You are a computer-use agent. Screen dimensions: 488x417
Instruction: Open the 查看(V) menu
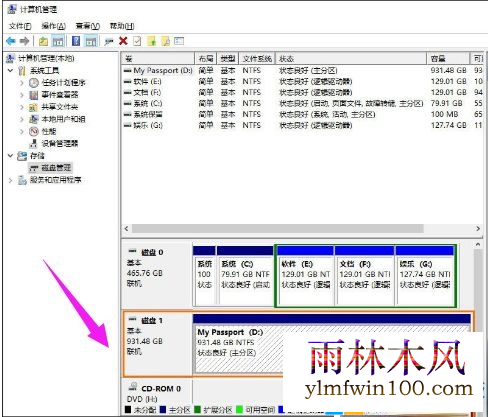click(x=88, y=26)
